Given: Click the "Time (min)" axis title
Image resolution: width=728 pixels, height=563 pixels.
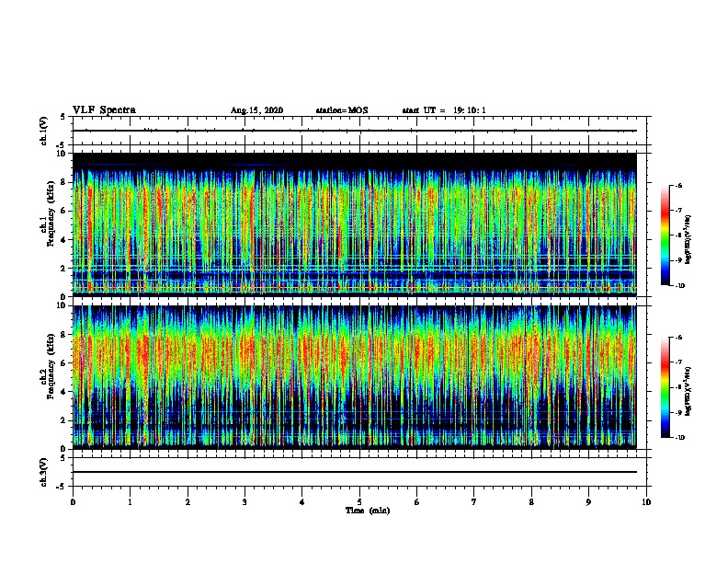Looking at the screenshot, I should (x=368, y=511).
